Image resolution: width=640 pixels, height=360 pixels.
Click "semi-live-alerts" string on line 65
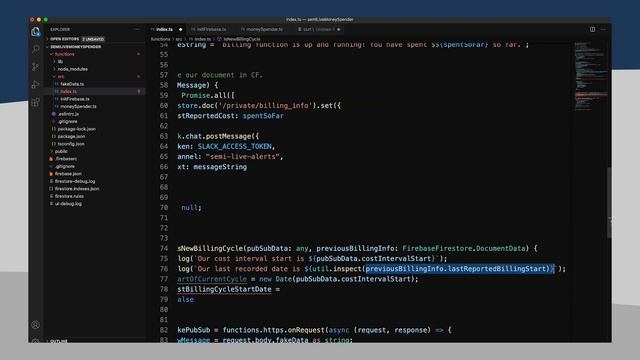pyautogui.click(x=242, y=156)
